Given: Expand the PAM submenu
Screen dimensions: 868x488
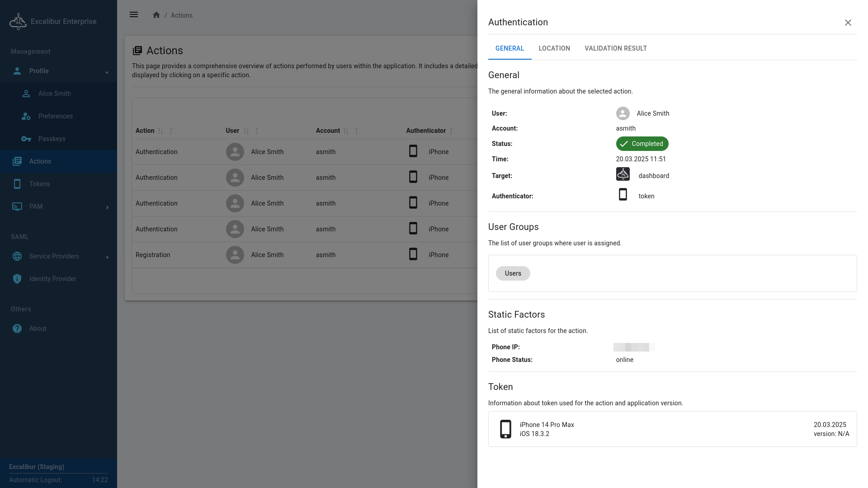Looking at the screenshot, I should click(x=107, y=207).
